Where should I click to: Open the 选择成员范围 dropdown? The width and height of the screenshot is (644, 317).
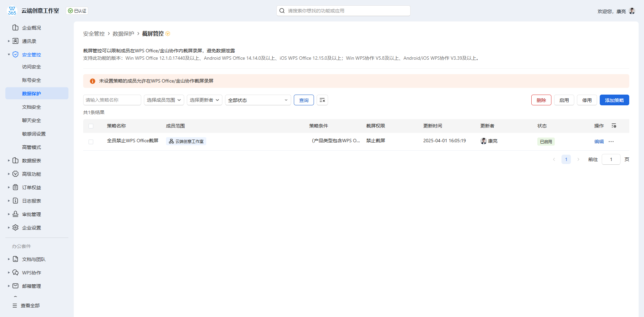tap(164, 100)
